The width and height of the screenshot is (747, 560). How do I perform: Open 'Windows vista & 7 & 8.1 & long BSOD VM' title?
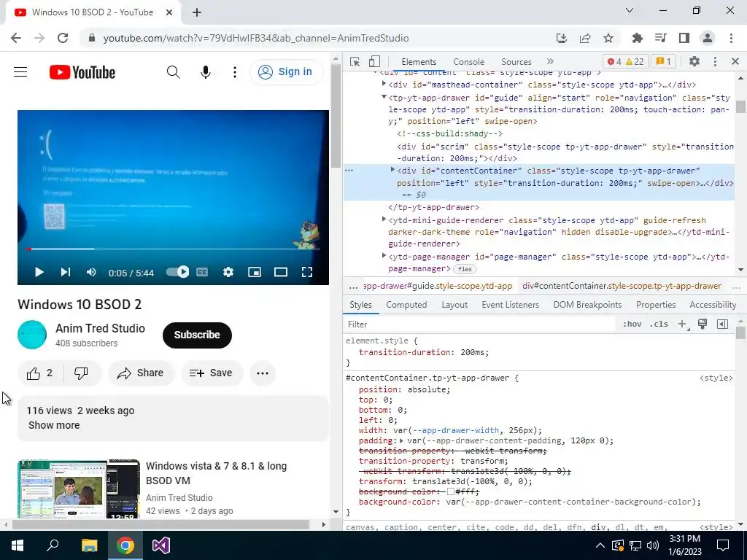pos(216,472)
